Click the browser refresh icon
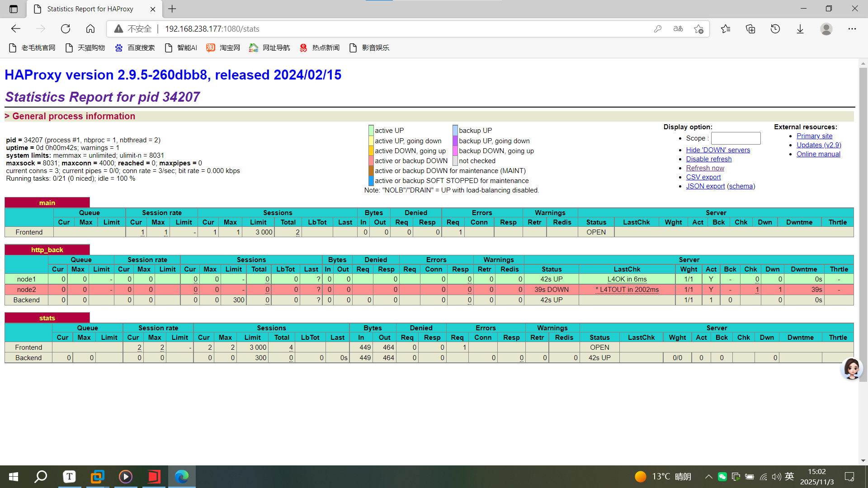Viewport: 868px width, 488px height. (66, 29)
